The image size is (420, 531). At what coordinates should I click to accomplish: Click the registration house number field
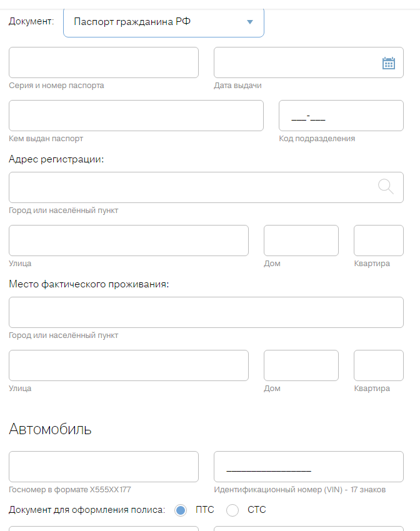click(301, 241)
